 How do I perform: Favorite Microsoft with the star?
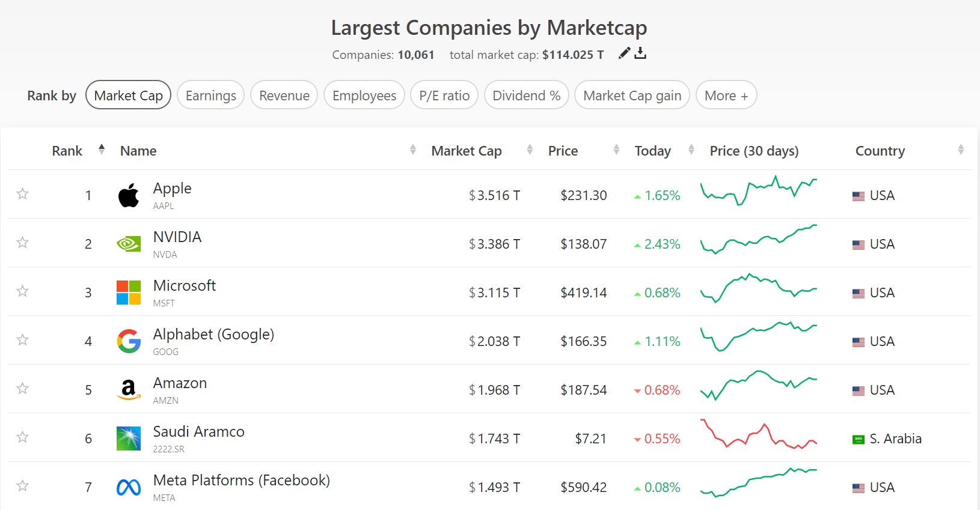tap(22, 291)
